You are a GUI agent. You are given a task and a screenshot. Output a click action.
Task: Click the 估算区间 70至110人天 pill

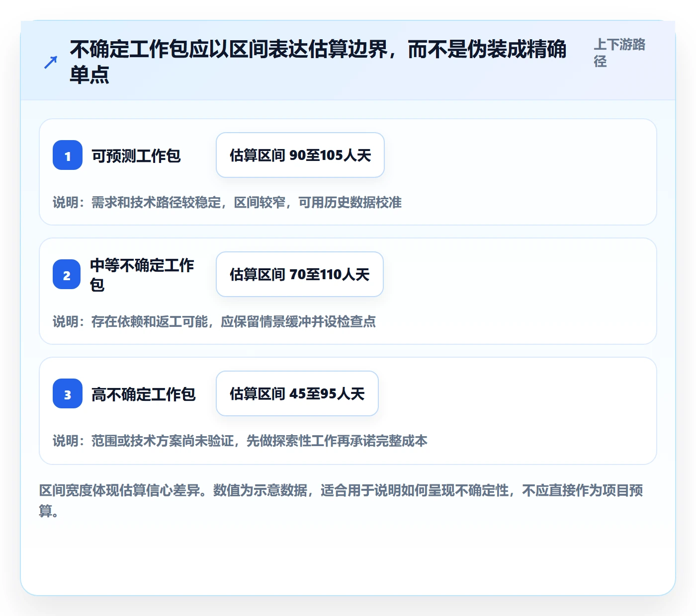click(x=300, y=274)
